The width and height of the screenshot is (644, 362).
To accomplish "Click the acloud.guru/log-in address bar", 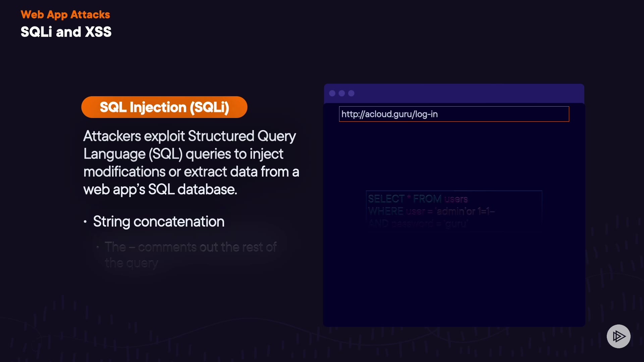I will click(454, 114).
